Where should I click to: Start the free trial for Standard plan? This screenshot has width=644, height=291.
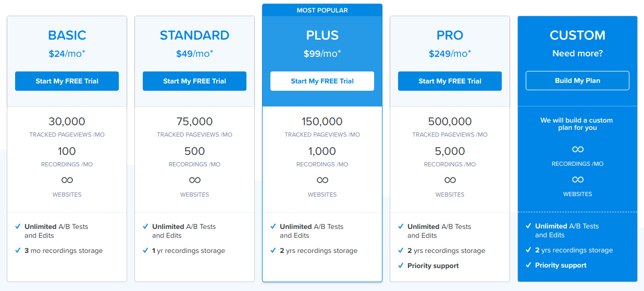194,81
